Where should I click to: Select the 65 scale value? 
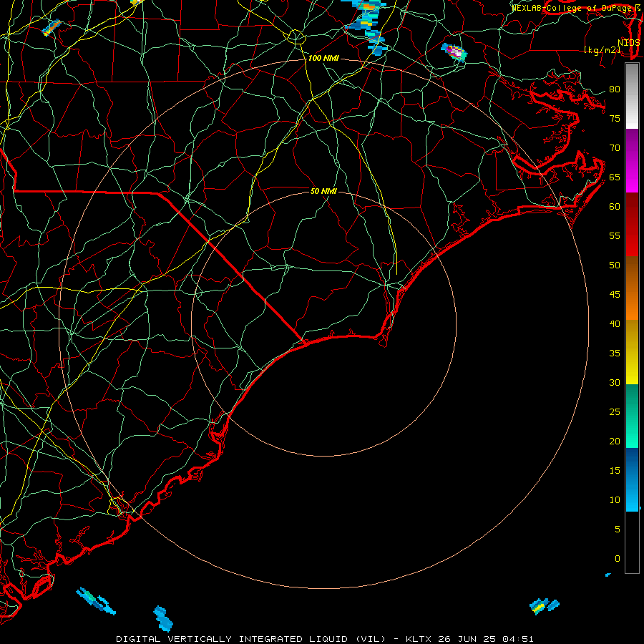pos(615,177)
